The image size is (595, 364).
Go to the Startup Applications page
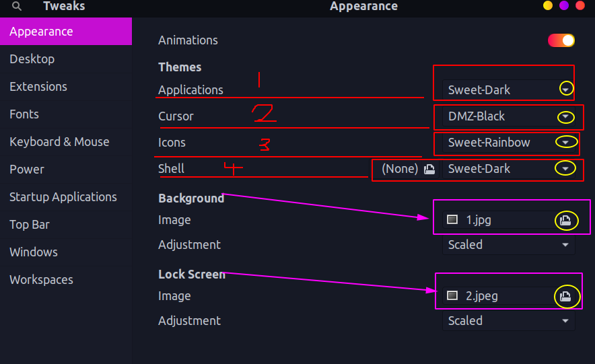point(63,197)
